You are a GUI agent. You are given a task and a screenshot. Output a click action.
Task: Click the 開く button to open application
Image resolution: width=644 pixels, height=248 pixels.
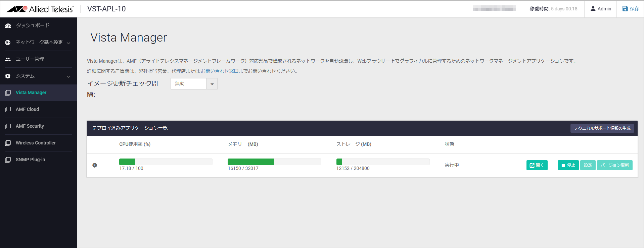pyautogui.click(x=537, y=165)
